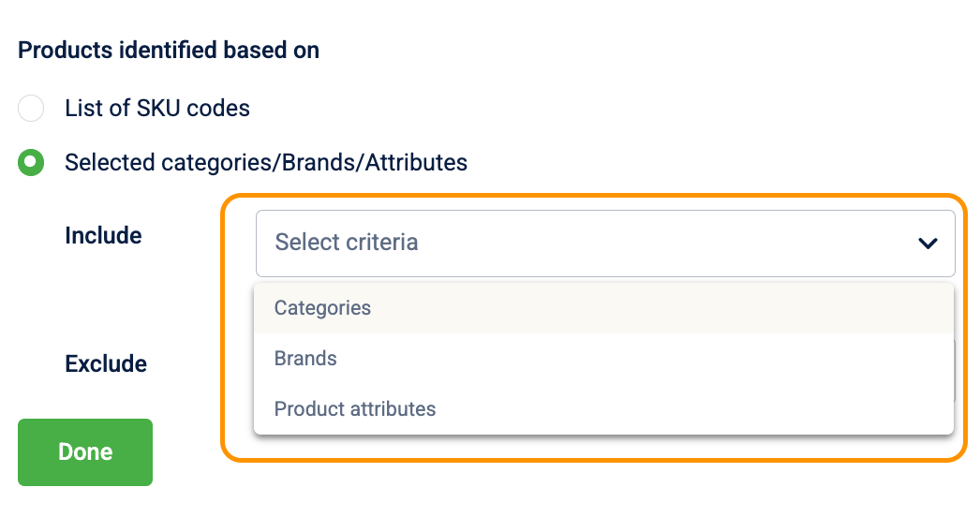Click the "Select criteria" placeholder text
This screenshot has height=532, width=980.
coord(347,243)
